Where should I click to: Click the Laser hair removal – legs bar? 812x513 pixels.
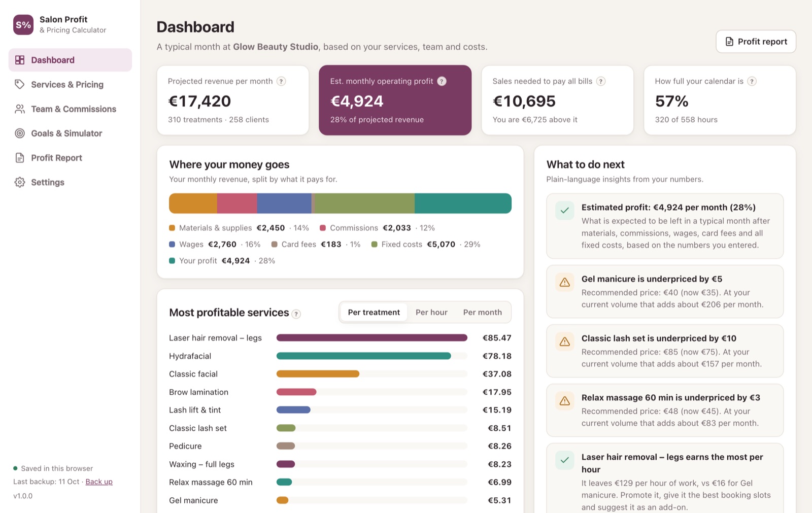pyautogui.click(x=371, y=338)
